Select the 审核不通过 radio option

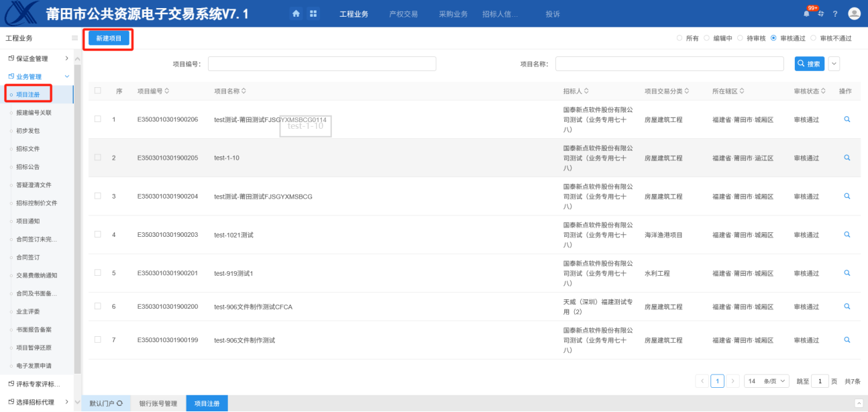[814, 38]
